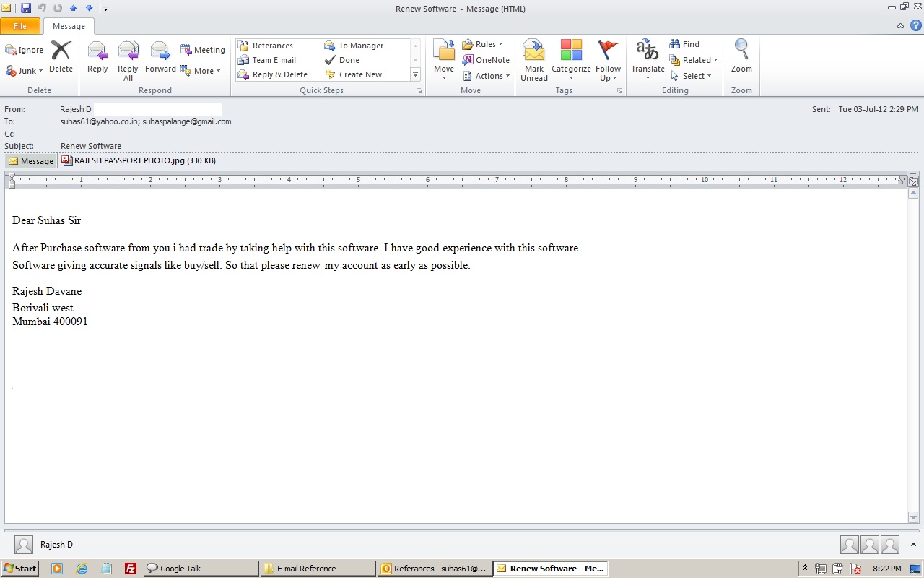The width and height of the screenshot is (924, 578).
Task: Minimize the ribbon with the caret
Action: click(x=900, y=26)
